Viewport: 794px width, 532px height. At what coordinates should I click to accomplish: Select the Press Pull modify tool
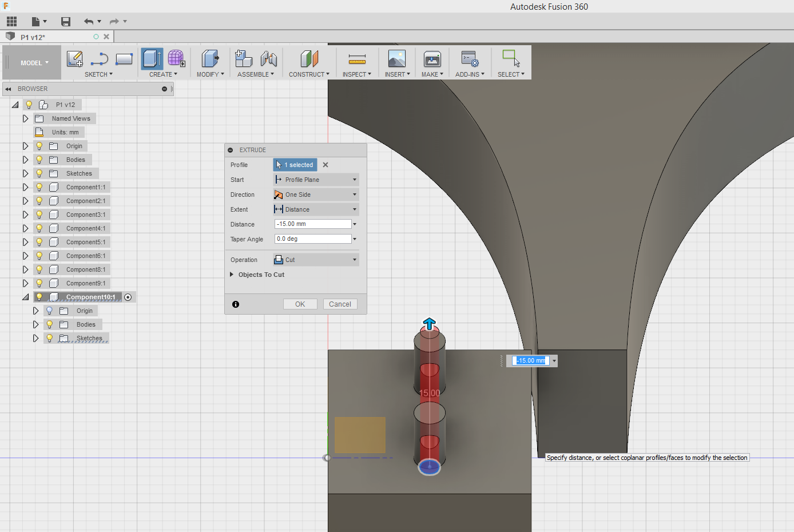coord(210,58)
